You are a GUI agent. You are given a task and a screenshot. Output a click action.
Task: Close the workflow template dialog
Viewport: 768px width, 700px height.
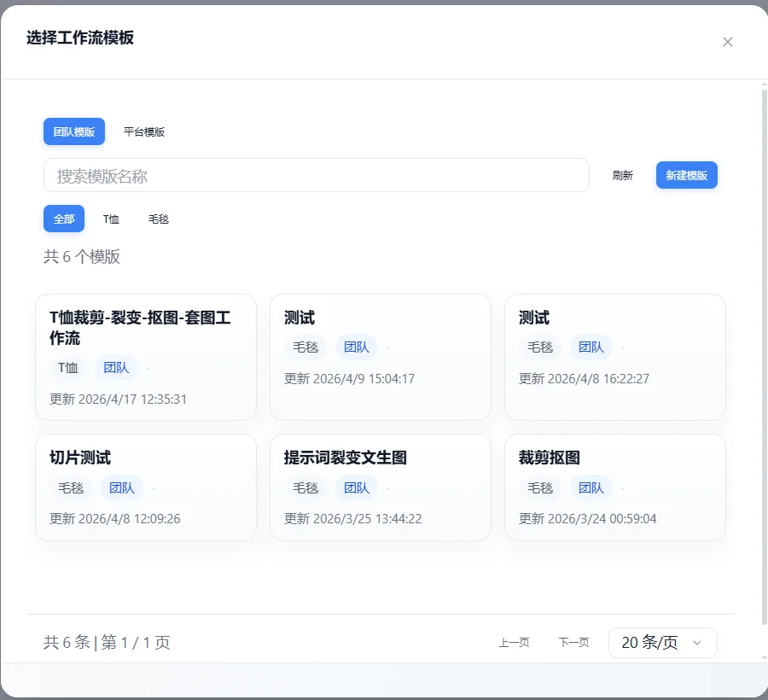point(727,42)
